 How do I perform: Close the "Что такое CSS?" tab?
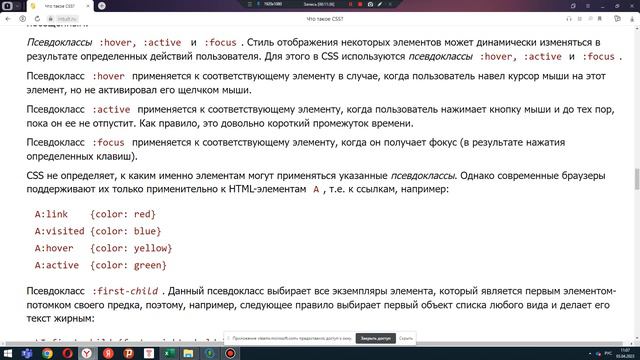point(88,6)
